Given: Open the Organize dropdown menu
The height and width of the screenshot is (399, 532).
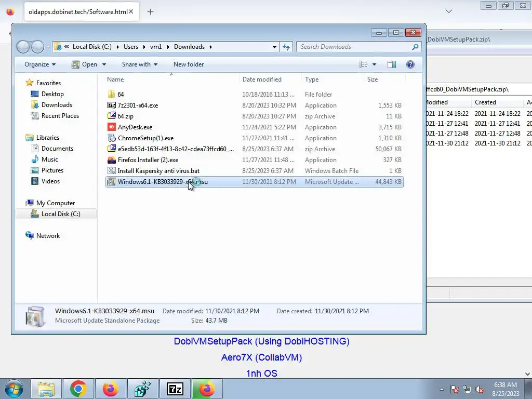Looking at the screenshot, I should (x=40, y=64).
